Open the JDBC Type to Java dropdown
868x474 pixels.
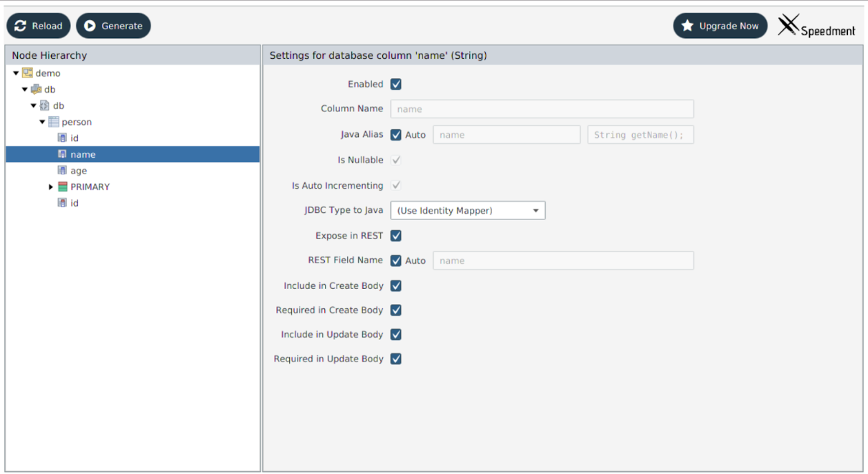tap(468, 210)
